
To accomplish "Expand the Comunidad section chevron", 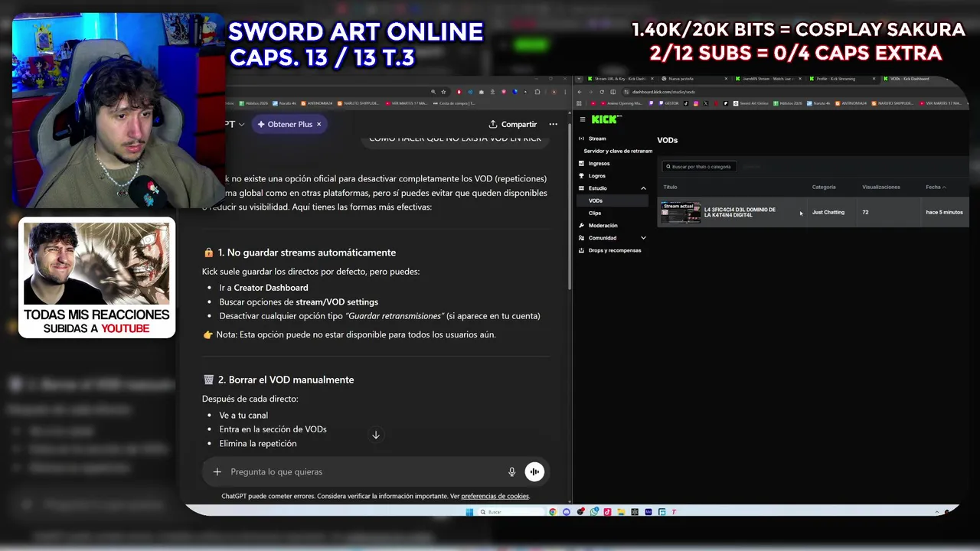I will pos(643,238).
